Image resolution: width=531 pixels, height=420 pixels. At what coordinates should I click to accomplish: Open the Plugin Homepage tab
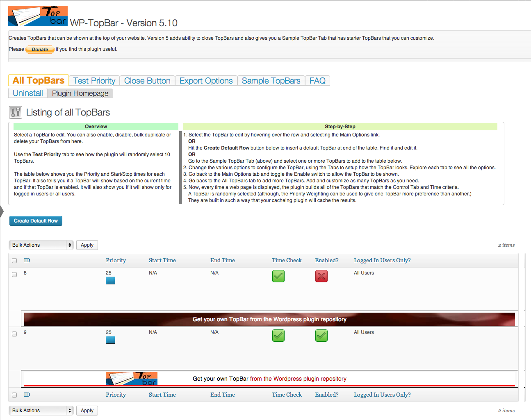(80, 93)
